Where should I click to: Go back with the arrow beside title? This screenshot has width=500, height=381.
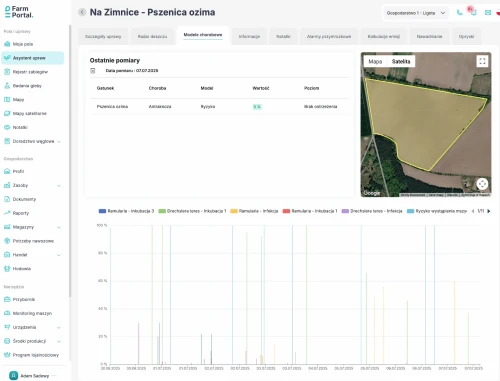tap(82, 12)
